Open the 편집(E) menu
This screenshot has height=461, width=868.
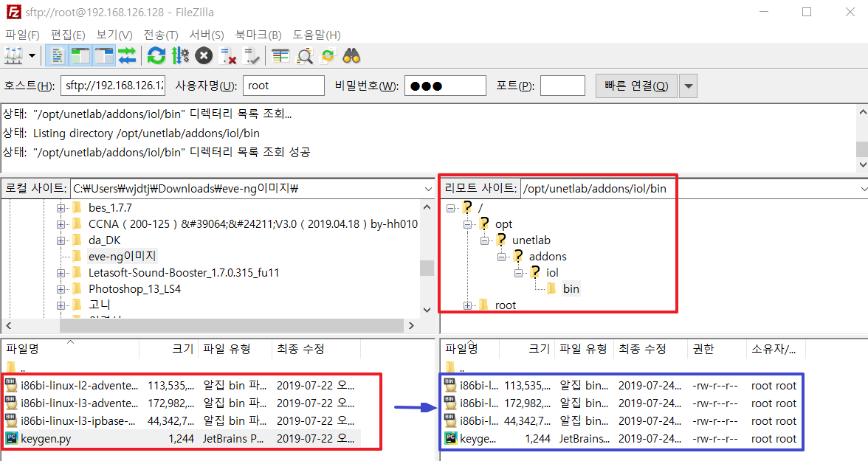point(68,35)
